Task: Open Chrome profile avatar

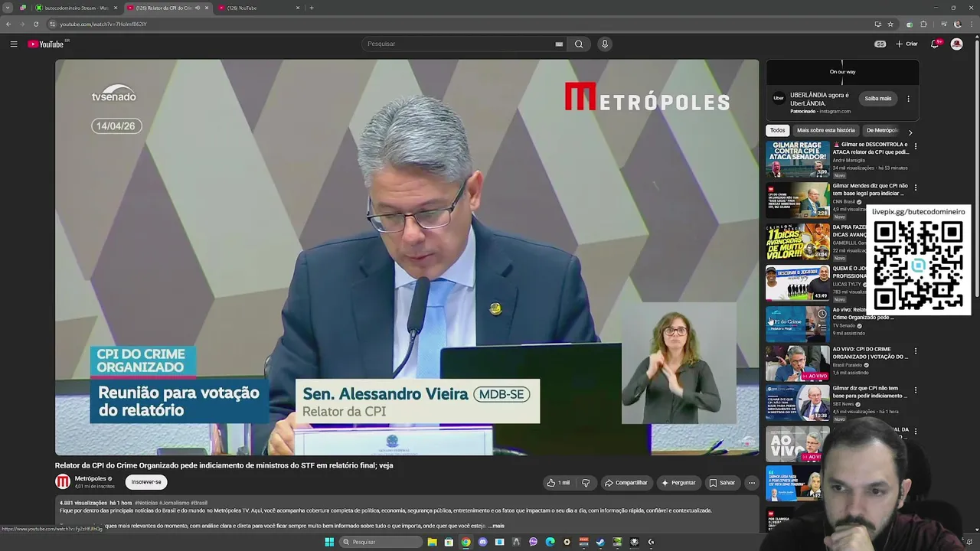Action: (957, 24)
